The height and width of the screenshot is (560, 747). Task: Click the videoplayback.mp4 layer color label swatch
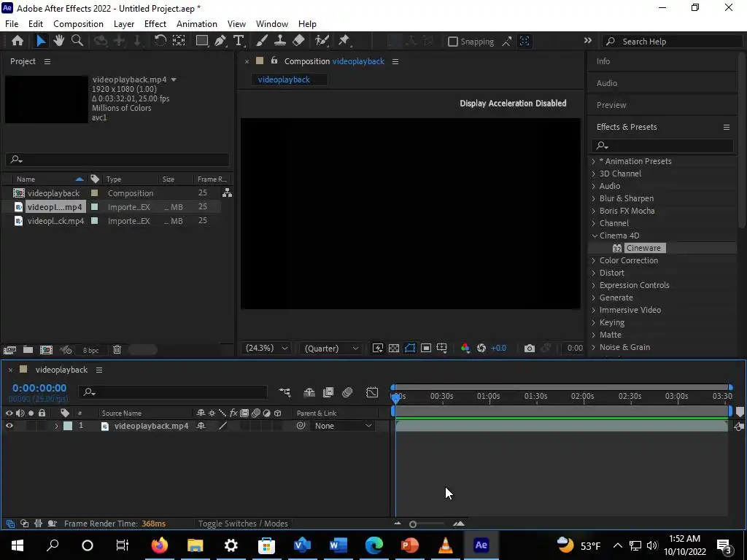(68, 426)
